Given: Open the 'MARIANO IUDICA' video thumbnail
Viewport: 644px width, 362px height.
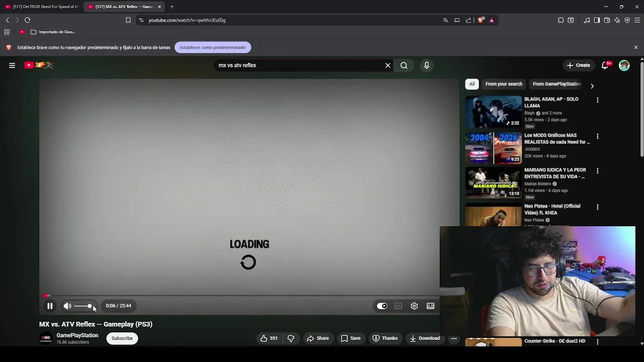Looking at the screenshot, I should [x=494, y=183].
